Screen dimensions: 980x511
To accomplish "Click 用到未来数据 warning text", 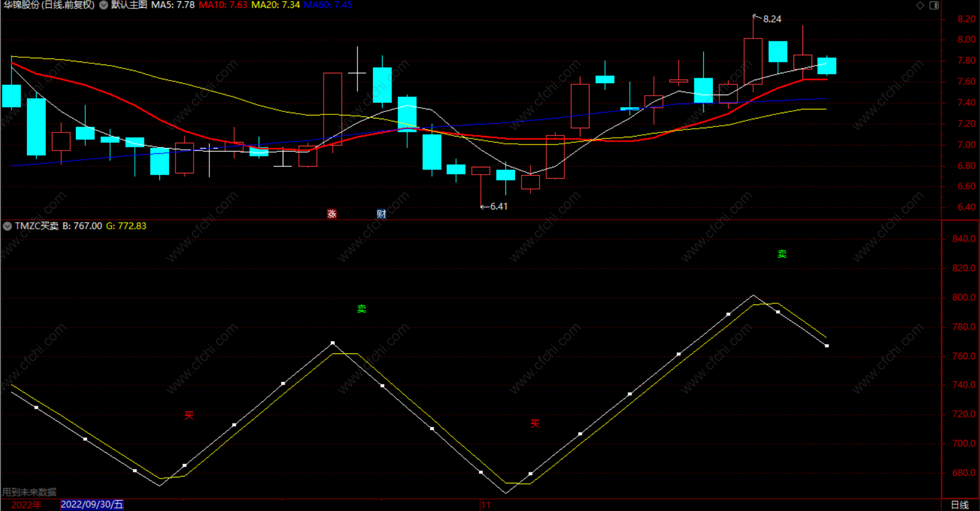I will click(29, 492).
